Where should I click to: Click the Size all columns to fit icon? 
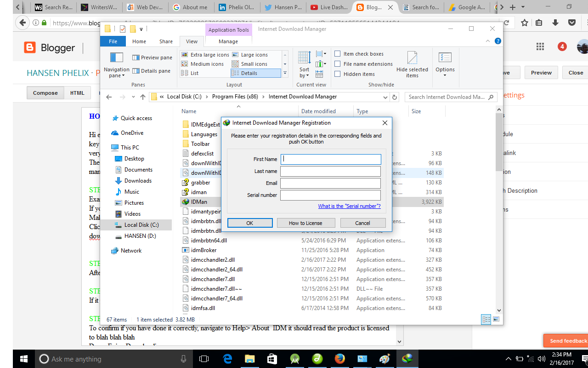[x=319, y=74]
